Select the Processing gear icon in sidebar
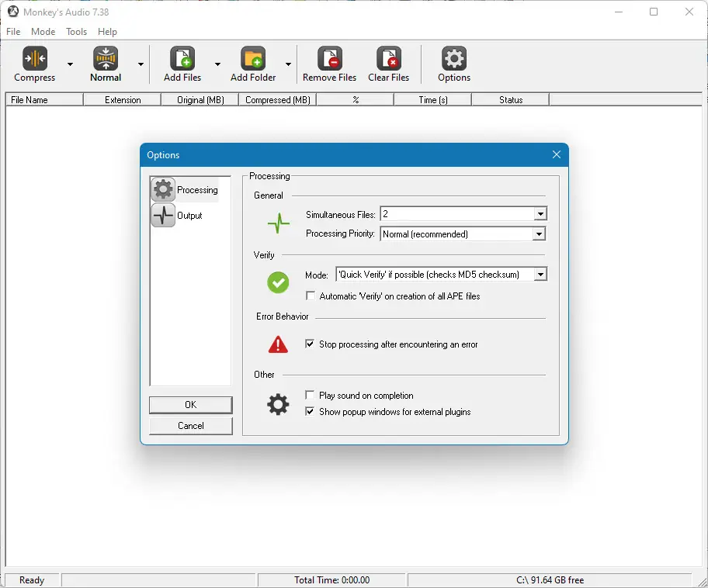This screenshot has height=588, width=708. [163, 189]
